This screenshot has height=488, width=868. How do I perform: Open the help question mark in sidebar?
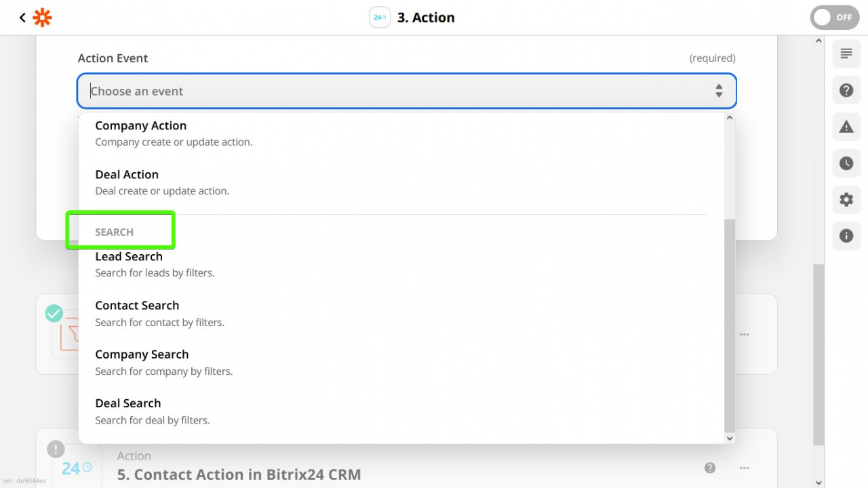(x=846, y=90)
